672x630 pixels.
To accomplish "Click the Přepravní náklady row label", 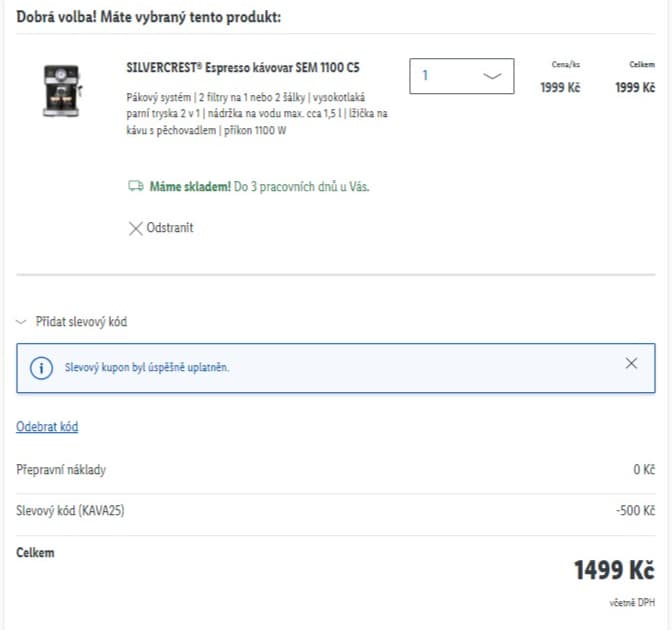I will (61, 469).
